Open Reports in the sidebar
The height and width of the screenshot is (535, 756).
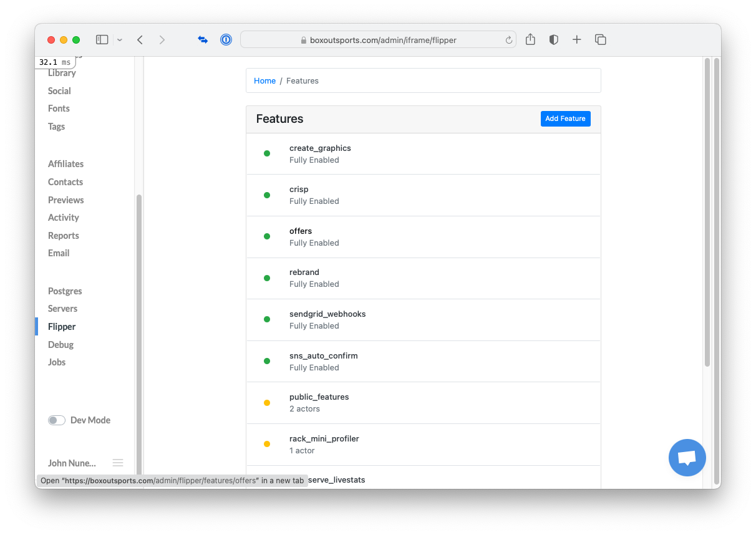(63, 236)
